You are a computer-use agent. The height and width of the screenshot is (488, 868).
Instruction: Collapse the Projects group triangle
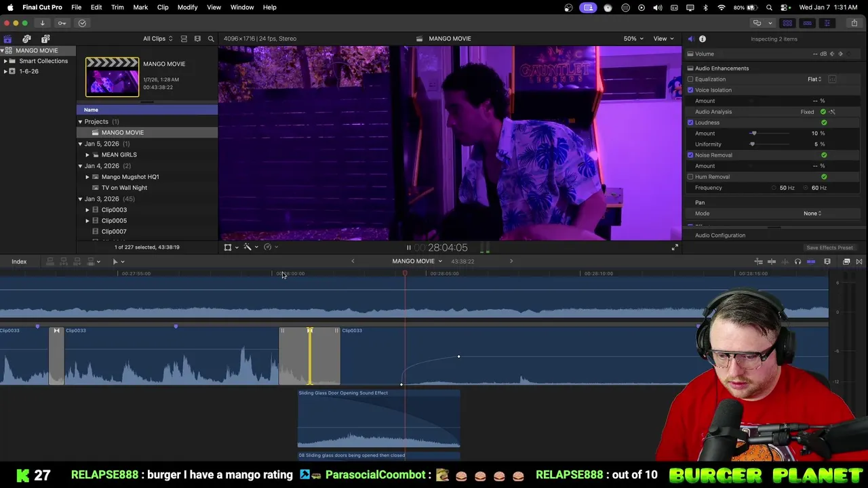[x=80, y=122]
